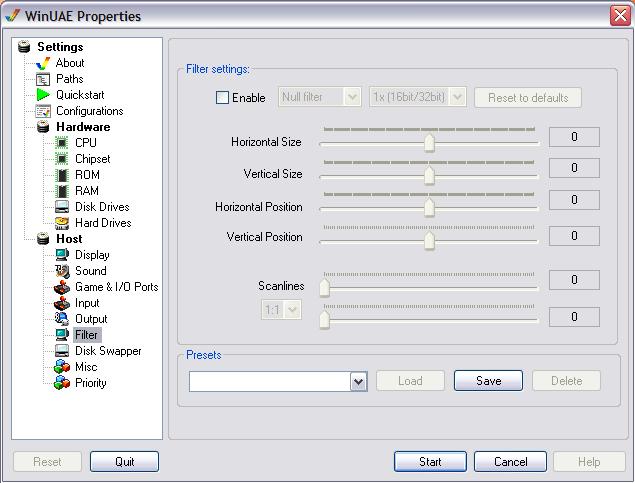635x483 pixels.
Task: Save the current filter preset
Action: (x=488, y=381)
